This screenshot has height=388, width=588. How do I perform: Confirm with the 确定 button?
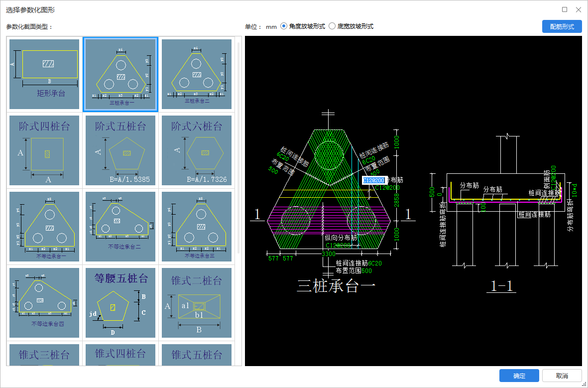tap(519, 376)
